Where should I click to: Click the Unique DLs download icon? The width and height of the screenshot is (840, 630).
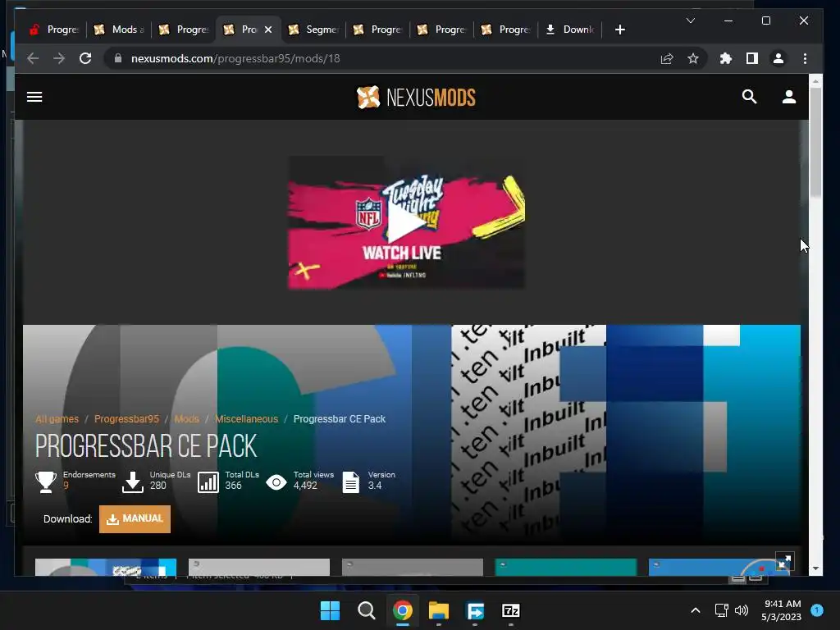point(132,482)
